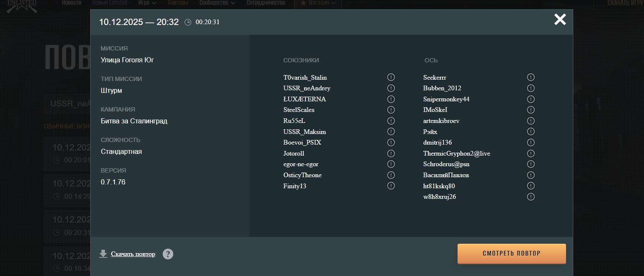Click report icon beside USSR_neAndrey
644x276 pixels.
coord(391,88)
